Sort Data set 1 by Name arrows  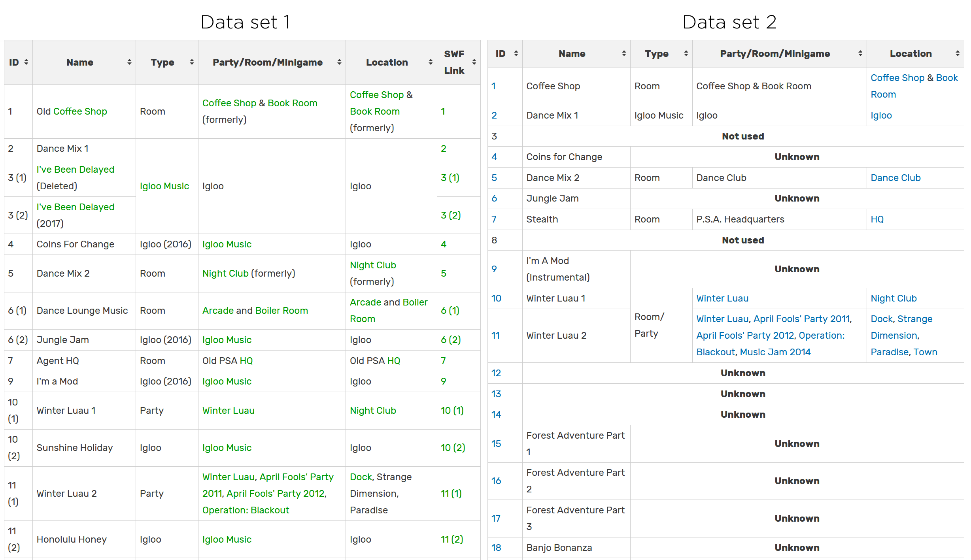click(x=129, y=62)
